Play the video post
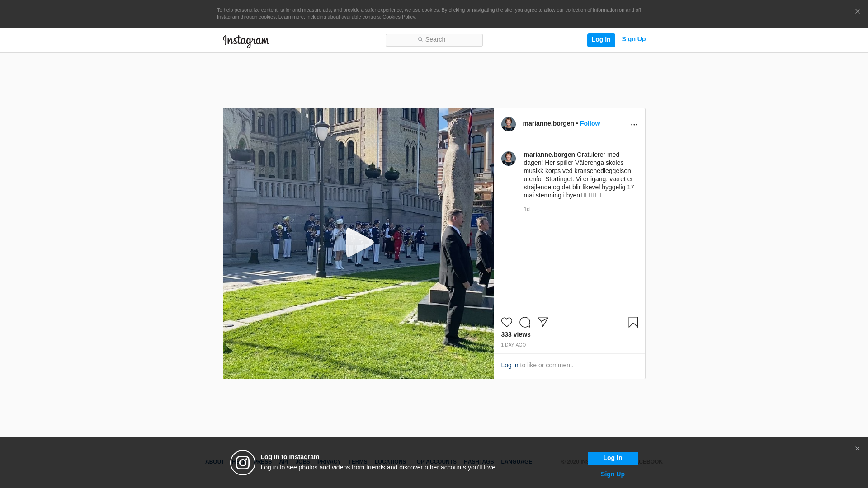The width and height of the screenshot is (868, 488). coord(359,243)
